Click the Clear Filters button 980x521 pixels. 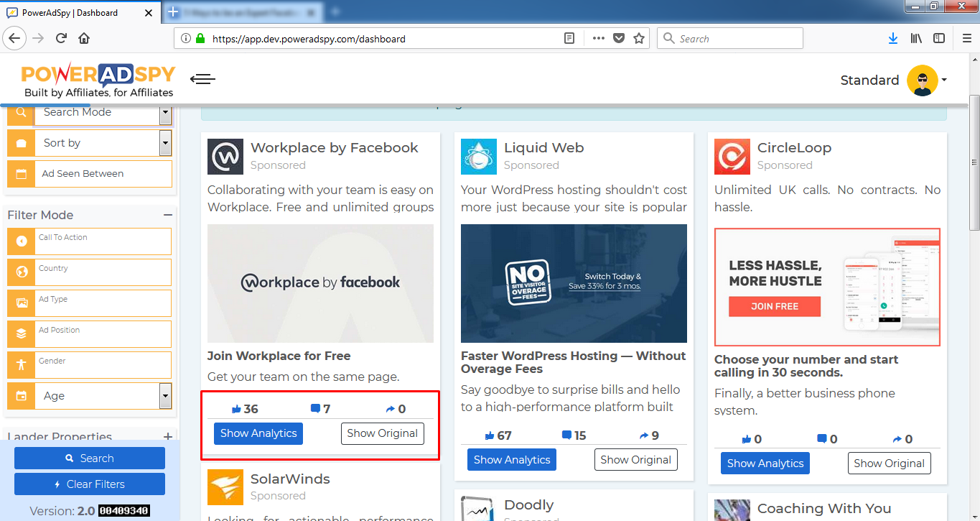(x=90, y=484)
